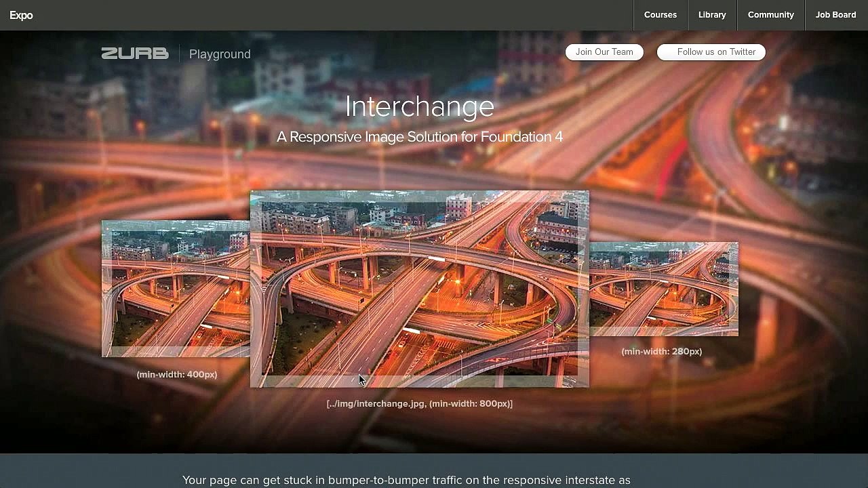Click the bumper-to-bumper traffic paragraph text
This screenshot has height=488, width=868.
point(406,480)
